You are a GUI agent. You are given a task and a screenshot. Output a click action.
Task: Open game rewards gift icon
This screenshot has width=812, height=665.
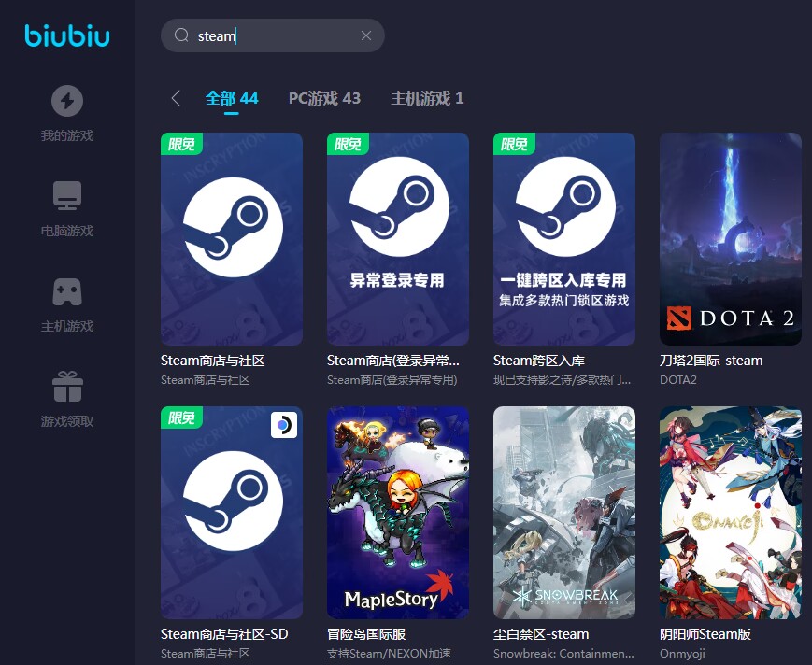[67, 387]
